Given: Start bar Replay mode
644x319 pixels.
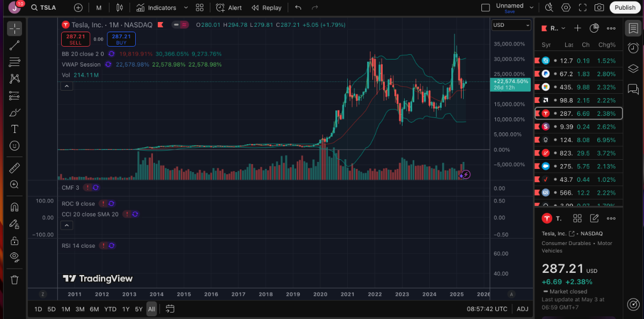Looking at the screenshot, I should [266, 8].
